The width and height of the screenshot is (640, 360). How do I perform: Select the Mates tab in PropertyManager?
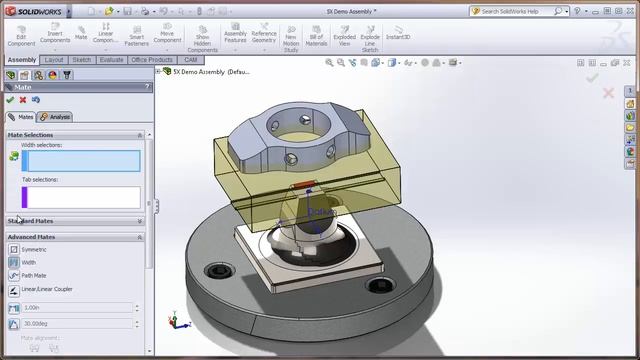(x=20, y=117)
